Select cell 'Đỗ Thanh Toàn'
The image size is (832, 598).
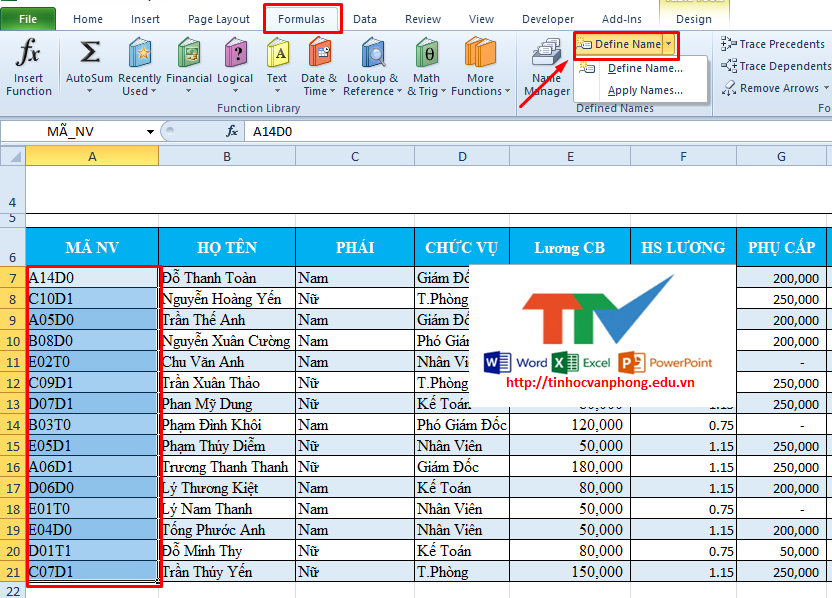click(x=227, y=278)
